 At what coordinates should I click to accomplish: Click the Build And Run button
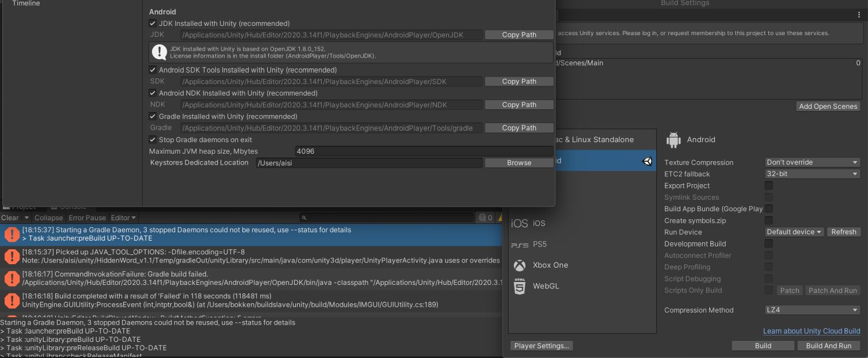pyautogui.click(x=828, y=345)
